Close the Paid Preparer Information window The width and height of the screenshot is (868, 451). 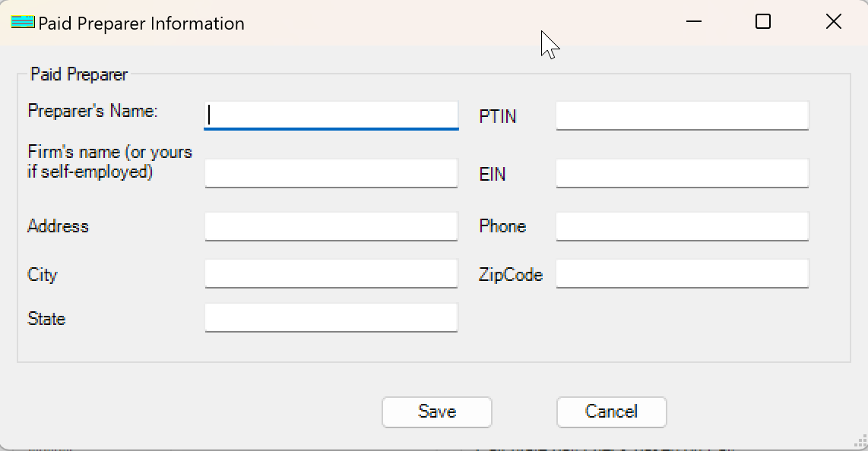click(x=833, y=22)
